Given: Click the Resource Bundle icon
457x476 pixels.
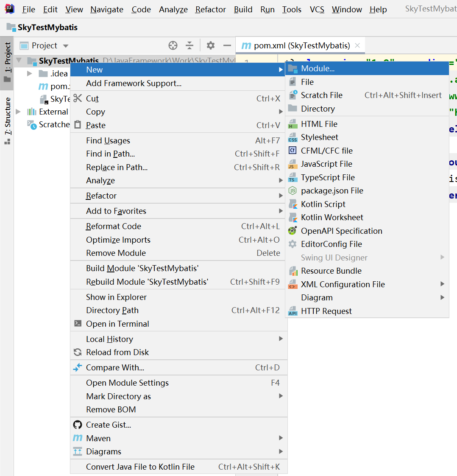Looking at the screenshot, I should pos(293,271).
